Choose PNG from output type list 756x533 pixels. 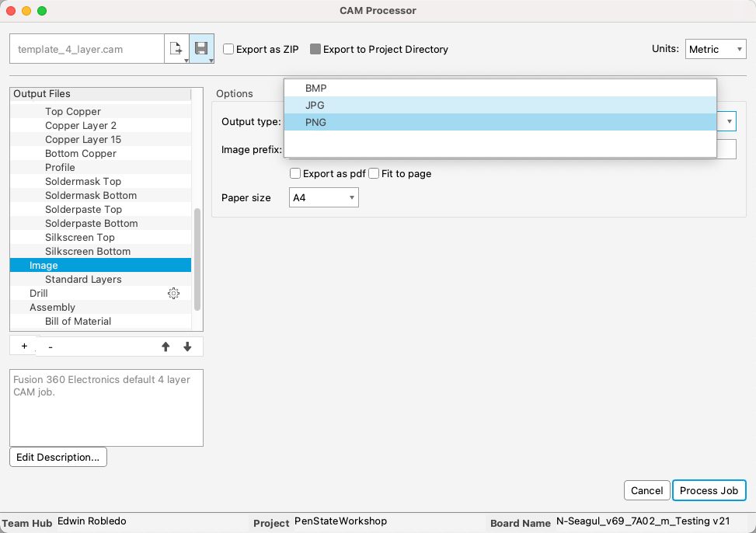click(x=500, y=122)
